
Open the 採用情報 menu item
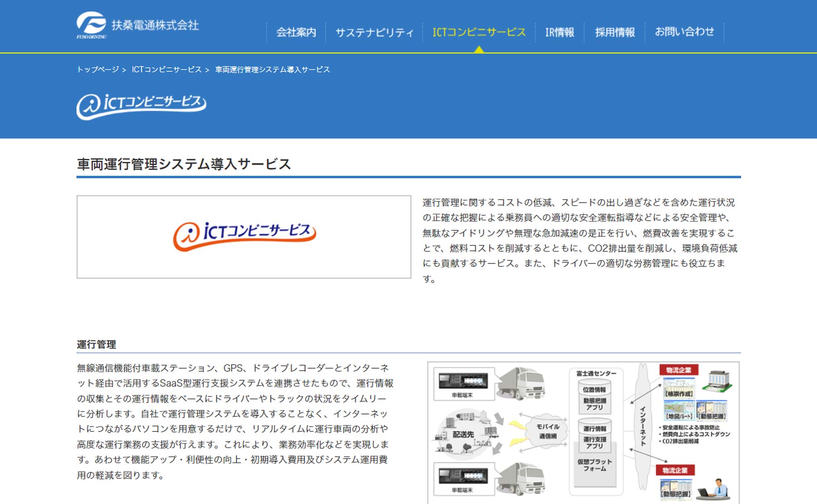pos(615,32)
